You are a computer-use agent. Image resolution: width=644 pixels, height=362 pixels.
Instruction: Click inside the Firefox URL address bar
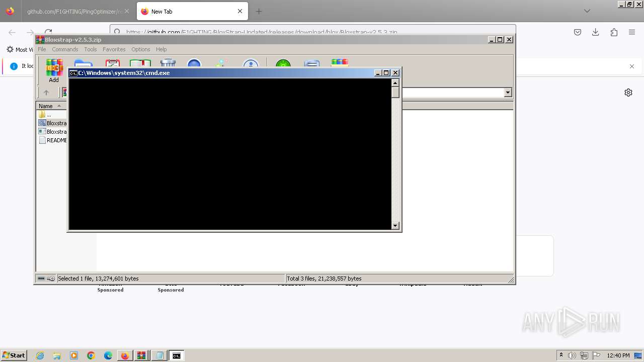(x=312, y=32)
